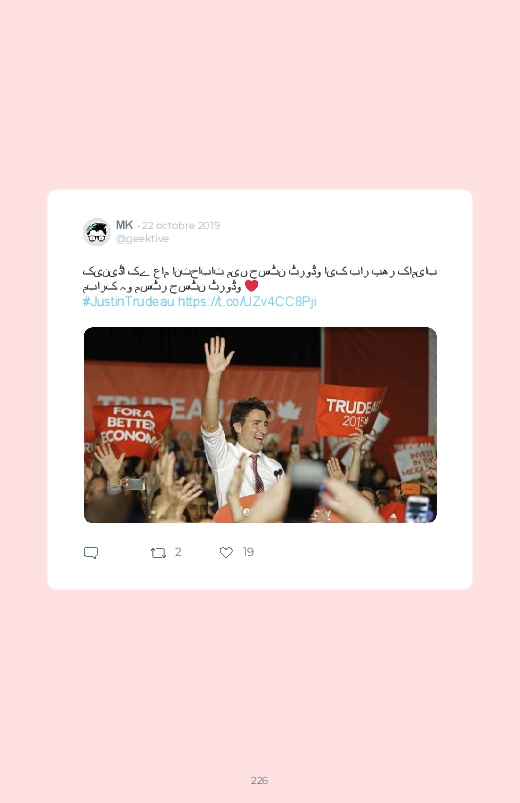Like the tweet with the heart outline icon
520x803 pixels.
click(226, 553)
